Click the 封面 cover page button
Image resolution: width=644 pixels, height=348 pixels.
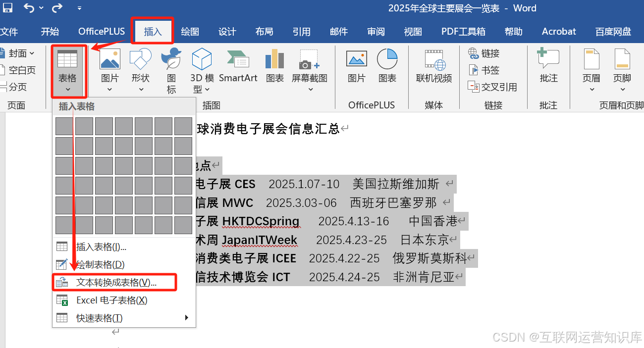[x=18, y=53]
